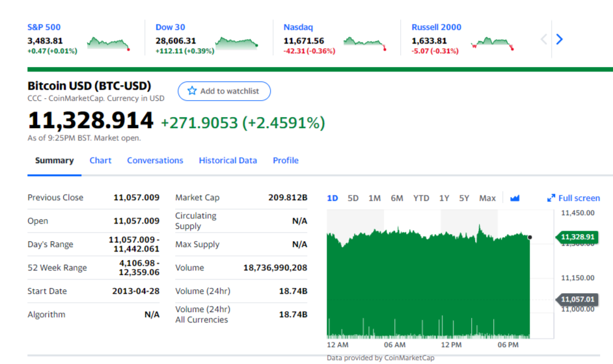
Task: Click the 52 Week Range label
Action: 57,268
